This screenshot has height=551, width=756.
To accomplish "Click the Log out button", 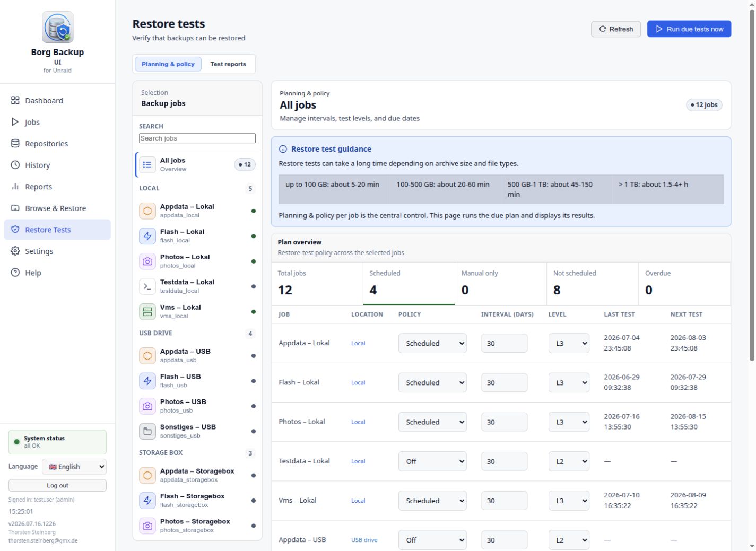I will (x=57, y=485).
